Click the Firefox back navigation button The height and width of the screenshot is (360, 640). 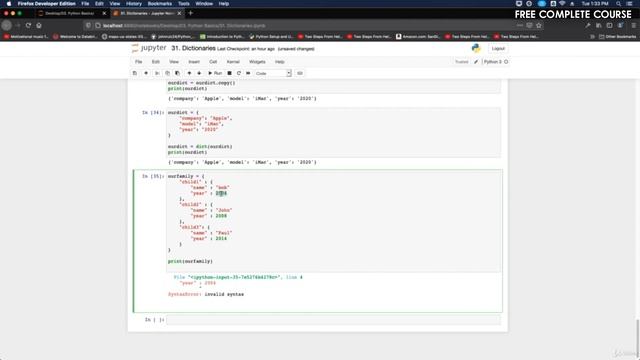click(x=7, y=25)
